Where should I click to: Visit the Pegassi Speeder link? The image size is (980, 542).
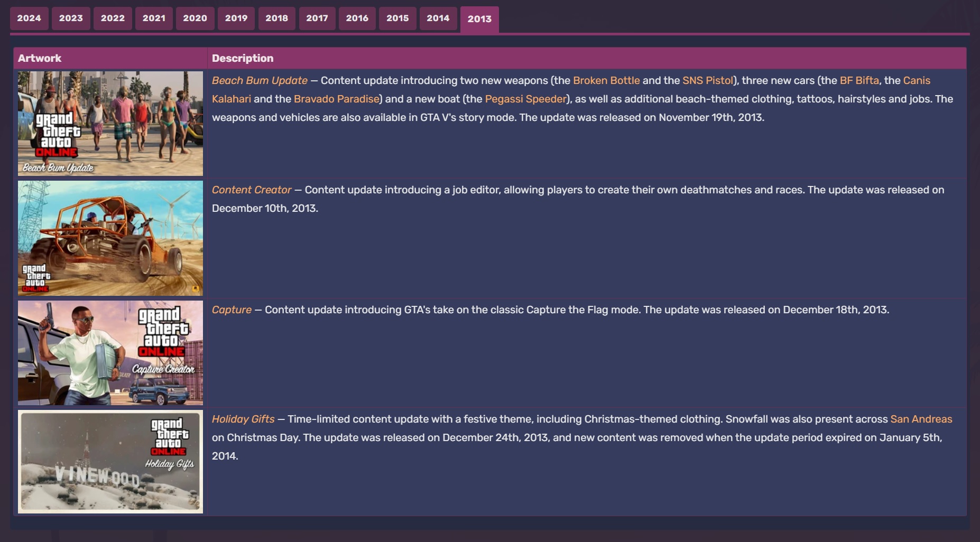coord(525,99)
